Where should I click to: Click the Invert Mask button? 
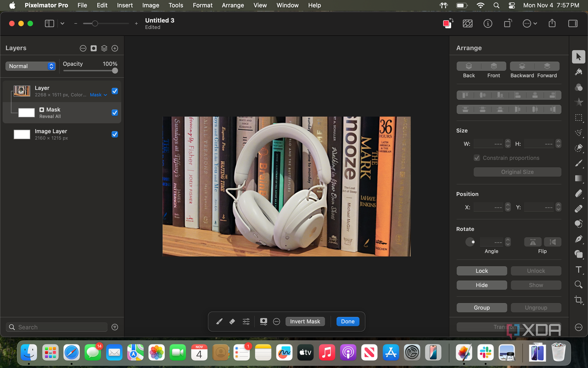tap(305, 321)
